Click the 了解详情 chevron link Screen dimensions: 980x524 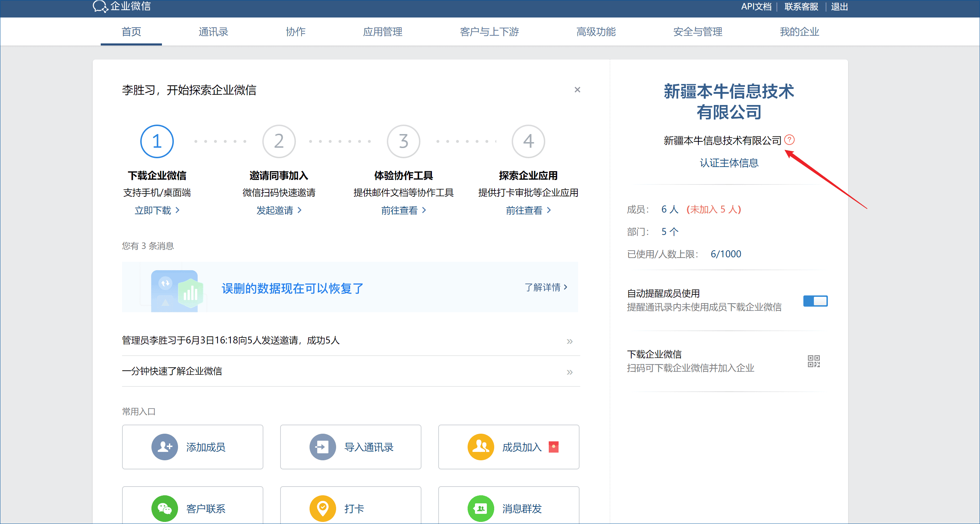click(546, 287)
